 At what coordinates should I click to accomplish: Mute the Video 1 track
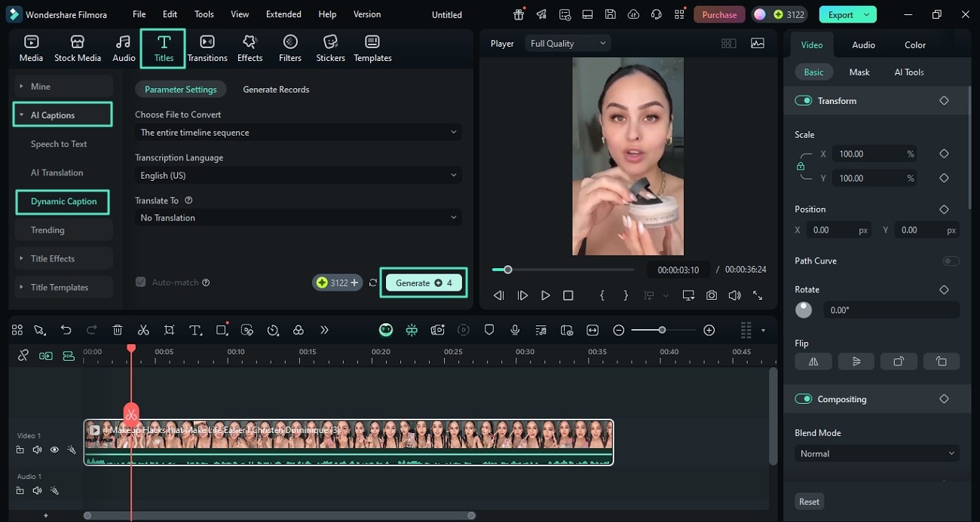coord(37,450)
